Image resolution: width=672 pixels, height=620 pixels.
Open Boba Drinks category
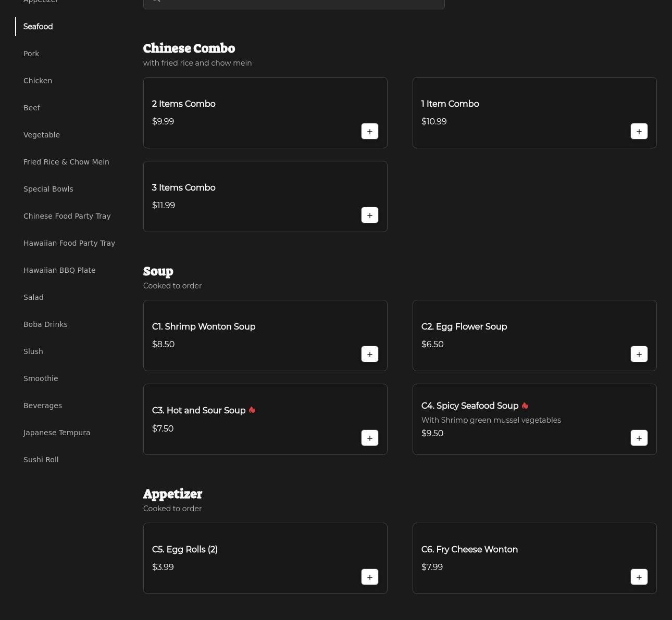coord(45,324)
